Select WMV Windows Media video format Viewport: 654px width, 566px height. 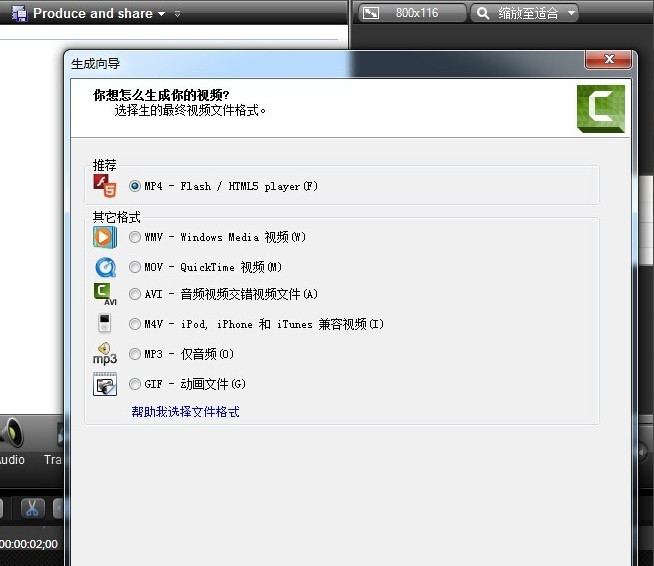tap(134, 237)
